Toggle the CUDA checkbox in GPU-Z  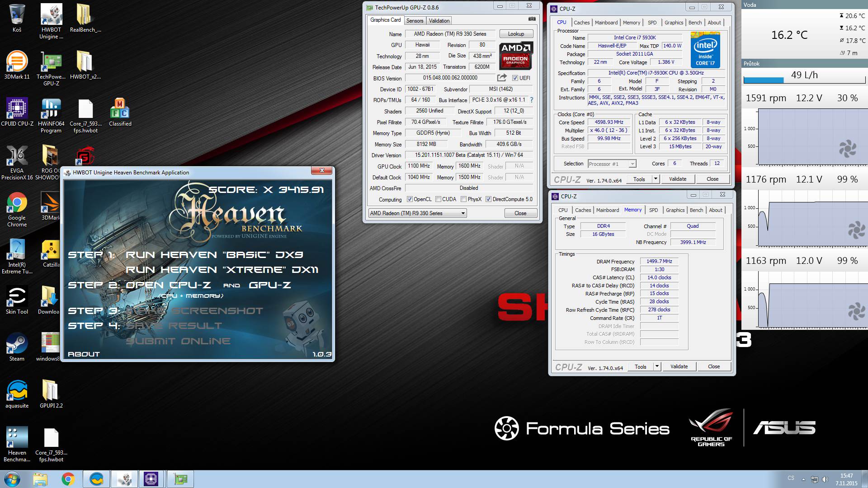(438, 199)
